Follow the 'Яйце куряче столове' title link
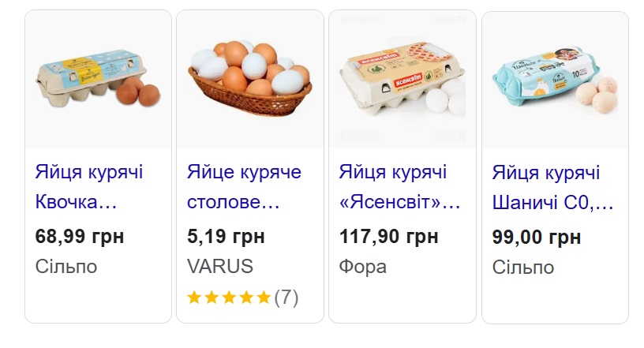 (244, 187)
